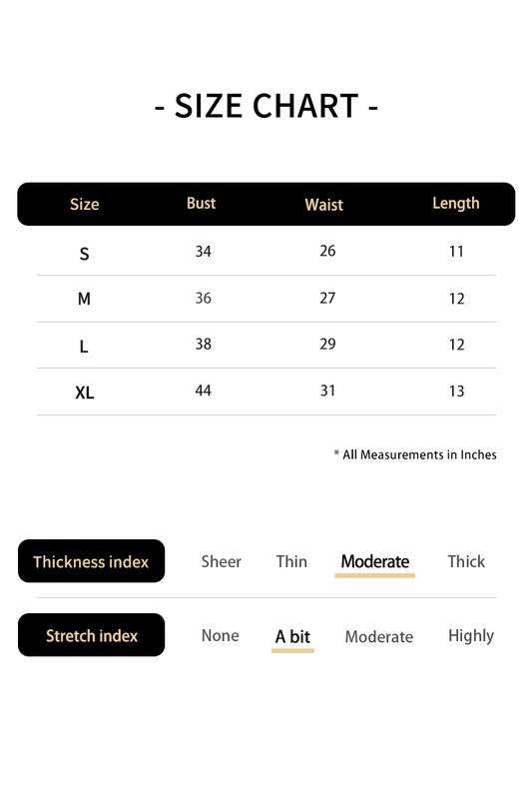532x799 pixels.
Task: Select highlighted Moderate thickness option
Action: (x=375, y=562)
